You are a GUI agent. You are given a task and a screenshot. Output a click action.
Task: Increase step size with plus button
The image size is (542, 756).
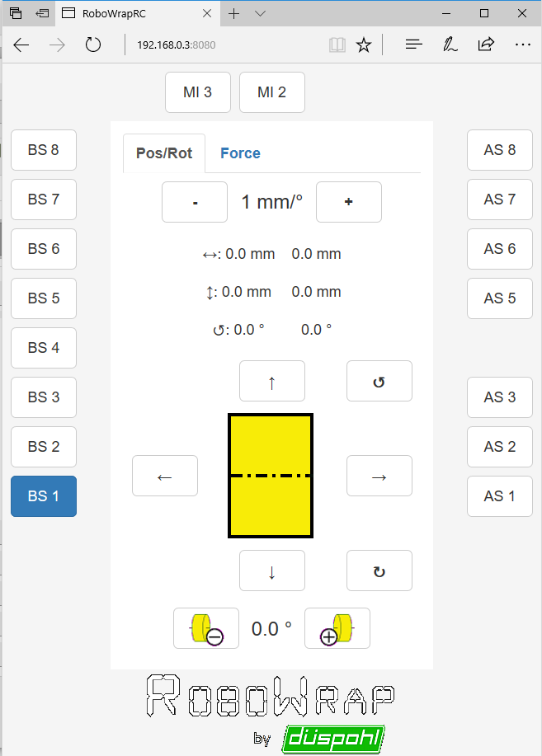pos(349,202)
